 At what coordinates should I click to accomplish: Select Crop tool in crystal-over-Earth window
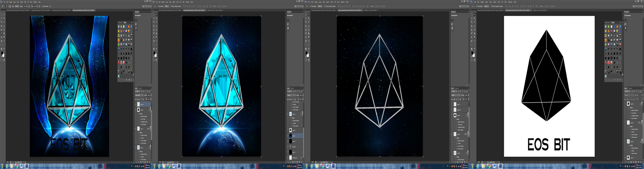pyautogui.click(x=154, y=21)
